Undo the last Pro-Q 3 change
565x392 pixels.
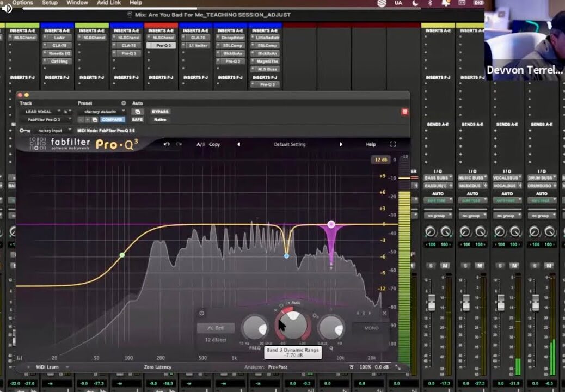[x=167, y=144]
